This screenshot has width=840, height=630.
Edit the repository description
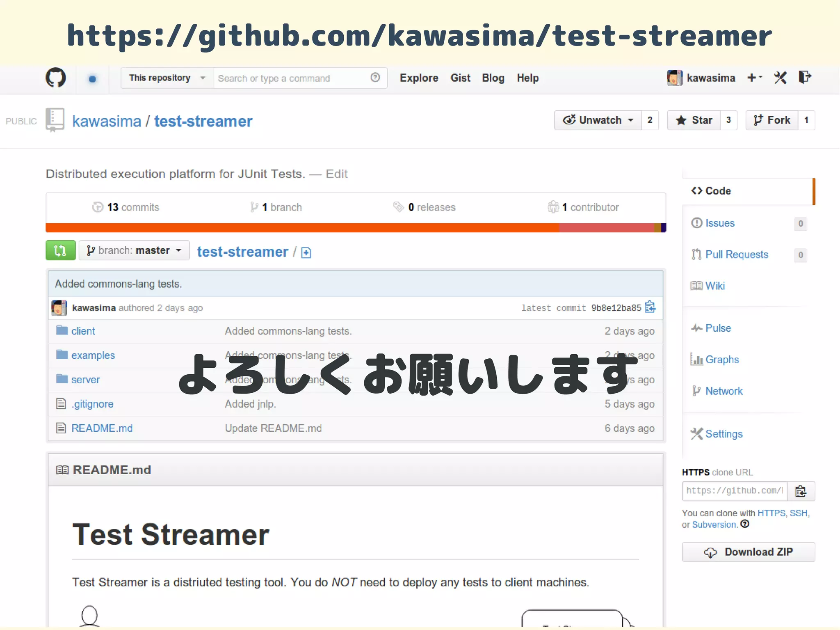336,174
